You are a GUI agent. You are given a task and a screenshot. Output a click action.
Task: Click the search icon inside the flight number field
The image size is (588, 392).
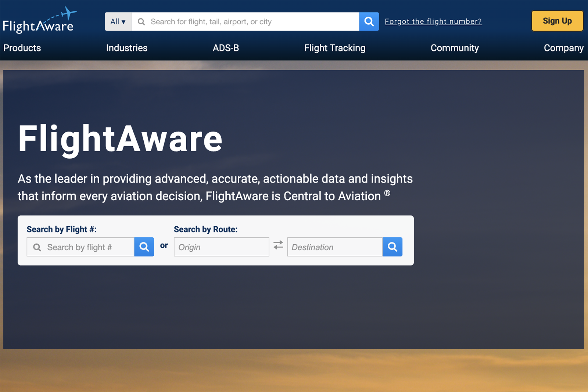tap(37, 247)
